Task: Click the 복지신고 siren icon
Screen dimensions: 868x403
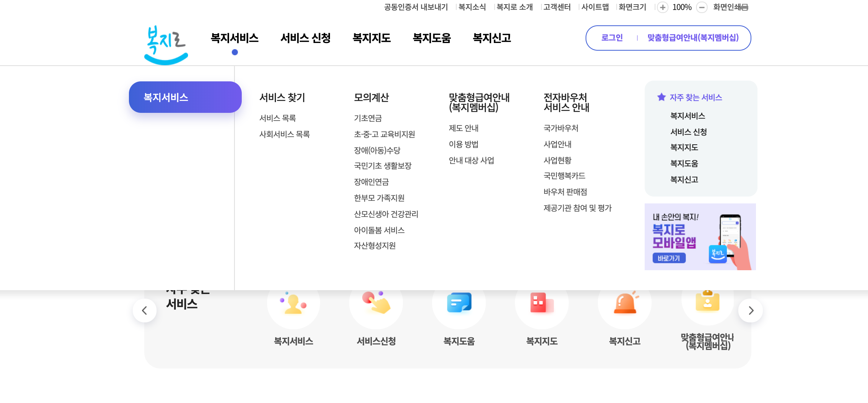Action: (x=625, y=303)
